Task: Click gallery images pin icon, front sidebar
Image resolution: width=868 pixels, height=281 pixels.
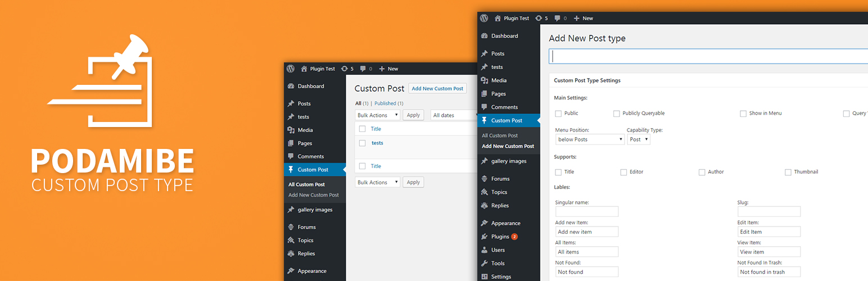Action: tap(484, 161)
